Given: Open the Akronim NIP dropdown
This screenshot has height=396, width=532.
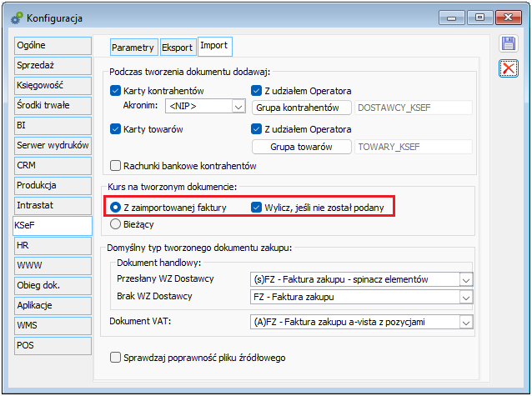Looking at the screenshot, I should click(x=238, y=107).
